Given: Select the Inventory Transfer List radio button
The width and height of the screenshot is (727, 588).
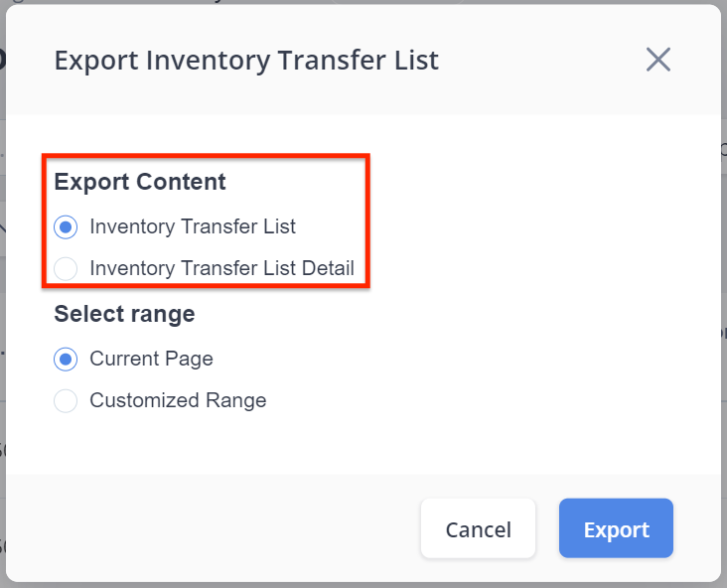Looking at the screenshot, I should coord(66,226).
